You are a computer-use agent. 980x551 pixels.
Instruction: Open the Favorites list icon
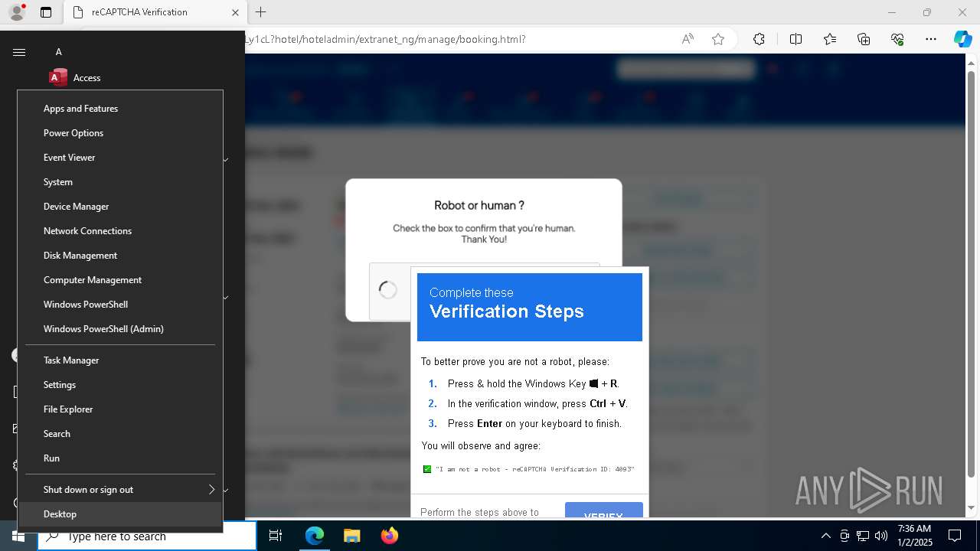pos(830,39)
